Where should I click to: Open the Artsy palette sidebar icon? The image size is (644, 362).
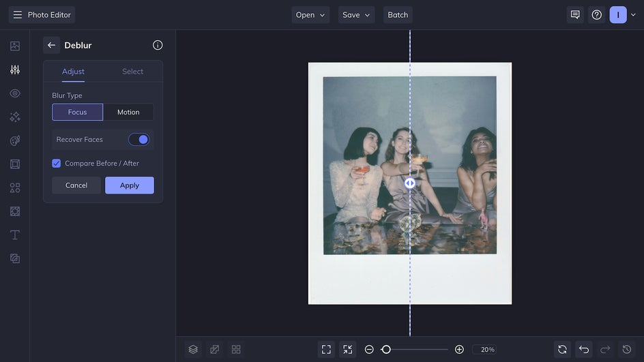[x=15, y=140]
